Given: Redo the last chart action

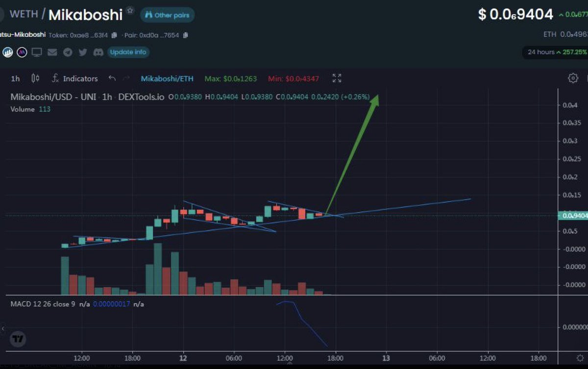Looking at the screenshot, I should coord(126,78).
